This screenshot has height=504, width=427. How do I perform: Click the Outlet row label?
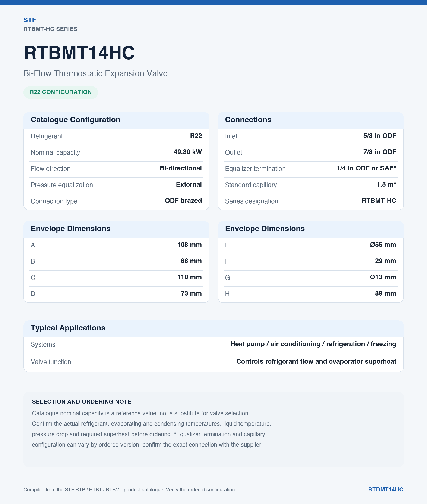point(233,152)
